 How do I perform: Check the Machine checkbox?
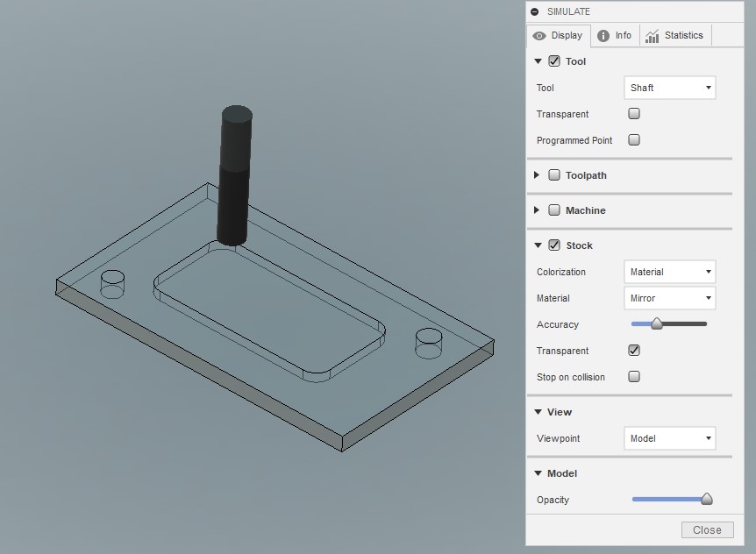(x=554, y=210)
